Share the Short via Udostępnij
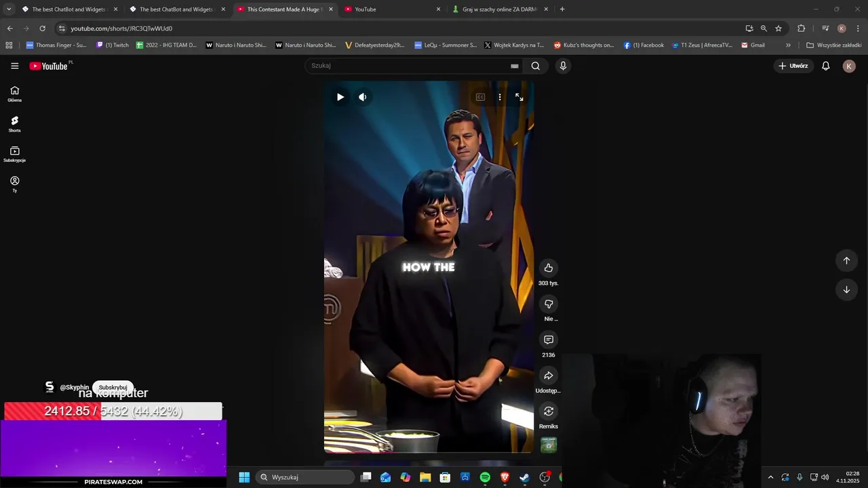The width and height of the screenshot is (868, 488). (x=549, y=375)
